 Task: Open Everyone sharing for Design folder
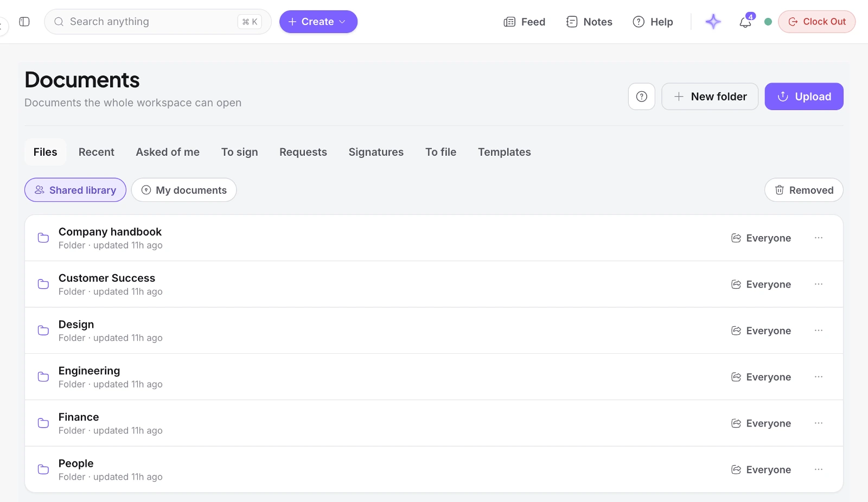click(761, 331)
